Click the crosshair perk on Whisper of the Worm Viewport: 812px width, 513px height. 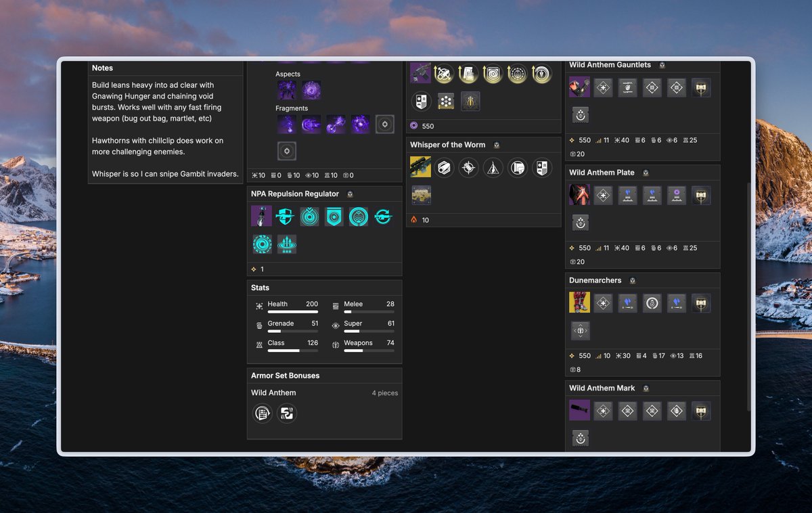(x=469, y=167)
